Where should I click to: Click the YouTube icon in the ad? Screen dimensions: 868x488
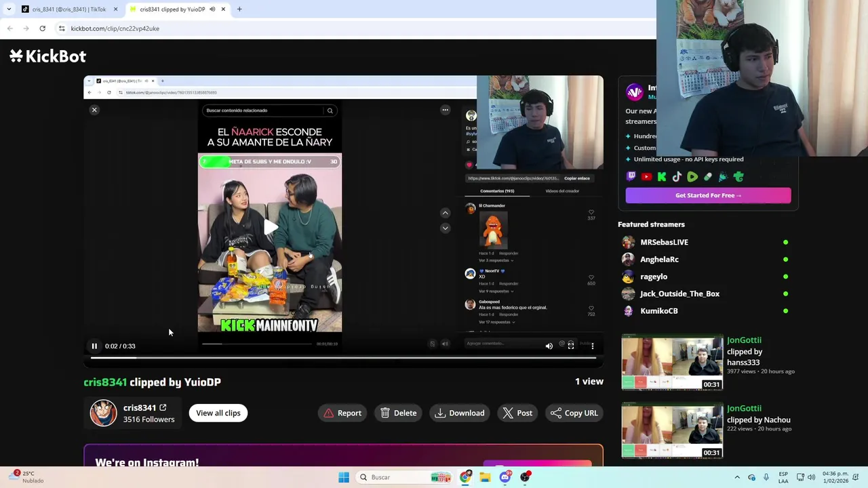click(646, 177)
